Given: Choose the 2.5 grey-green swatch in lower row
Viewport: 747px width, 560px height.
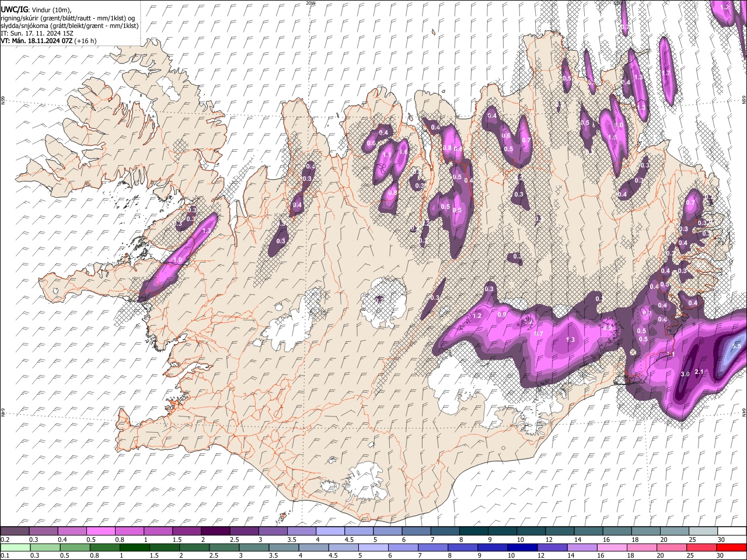Looking at the screenshot, I should click(225, 548).
